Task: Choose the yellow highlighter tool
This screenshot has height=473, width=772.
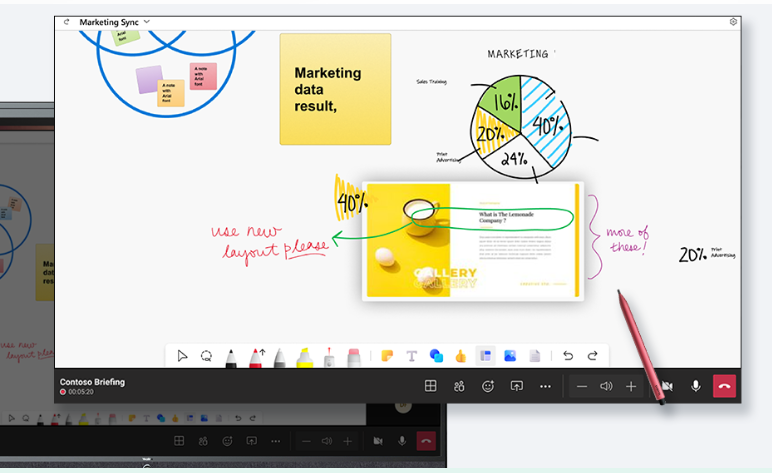Action: click(x=304, y=356)
